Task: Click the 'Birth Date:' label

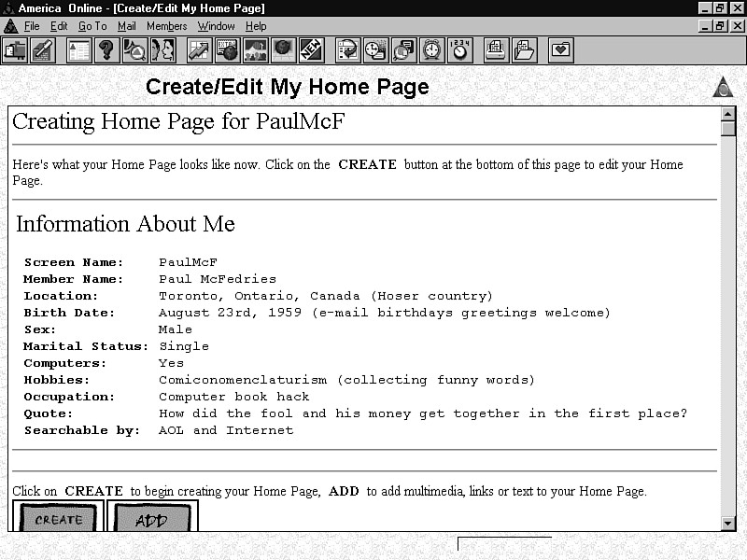Action: coord(69,313)
